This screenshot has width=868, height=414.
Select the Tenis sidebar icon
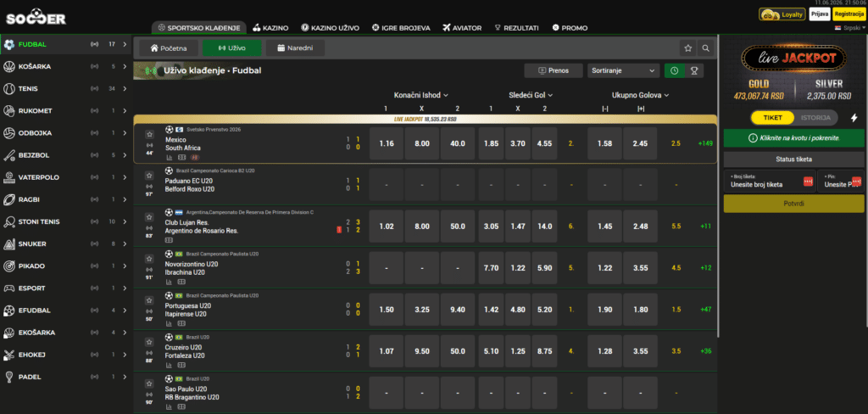pos(8,89)
